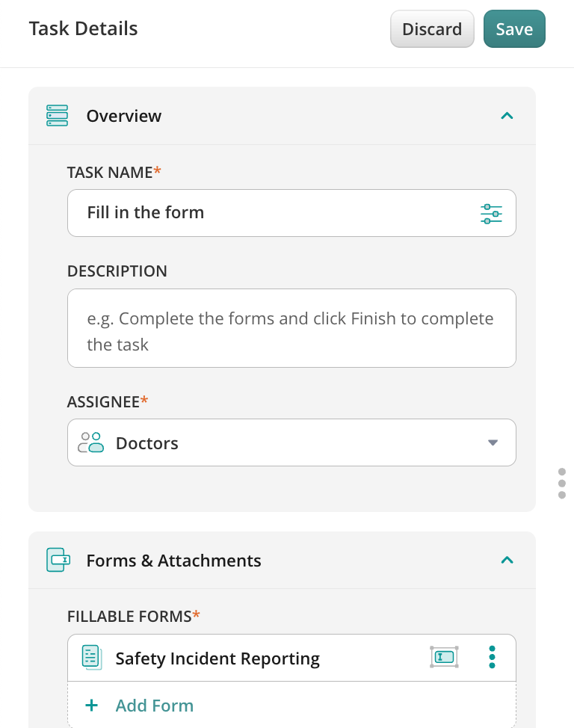Click the plus icon beside Add Form
The width and height of the screenshot is (574, 728).
(91, 706)
